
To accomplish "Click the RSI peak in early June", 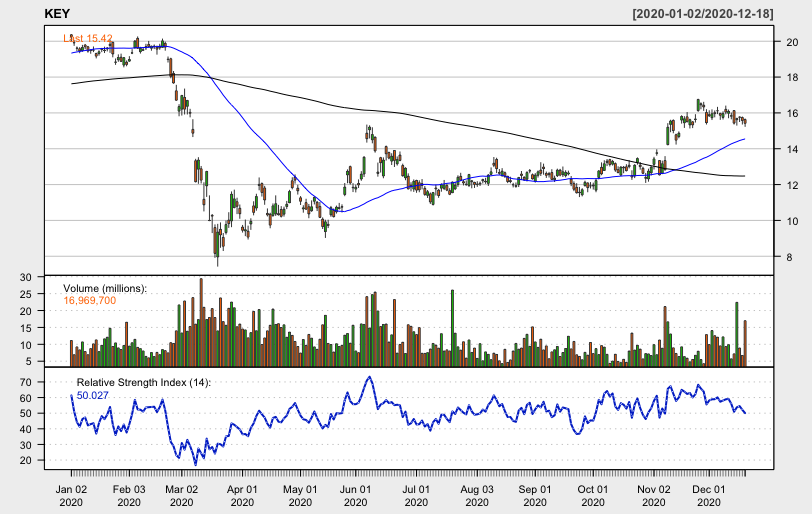I will click(x=369, y=377).
